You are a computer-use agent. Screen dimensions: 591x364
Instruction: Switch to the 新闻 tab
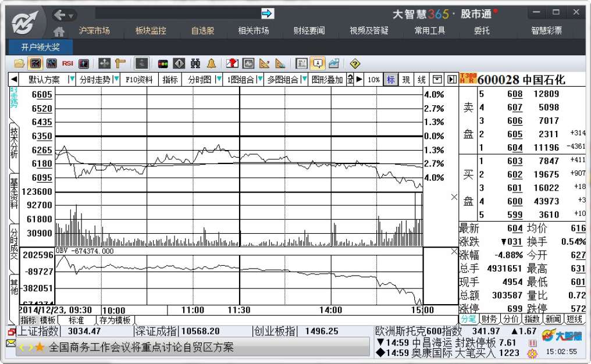[553, 319]
